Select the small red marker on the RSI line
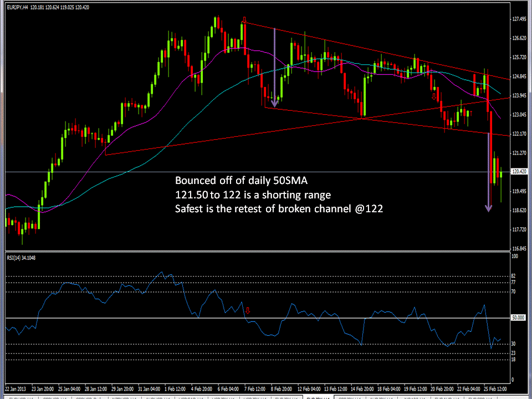The height and width of the screenshot is (399, 532). click(248, 311)
